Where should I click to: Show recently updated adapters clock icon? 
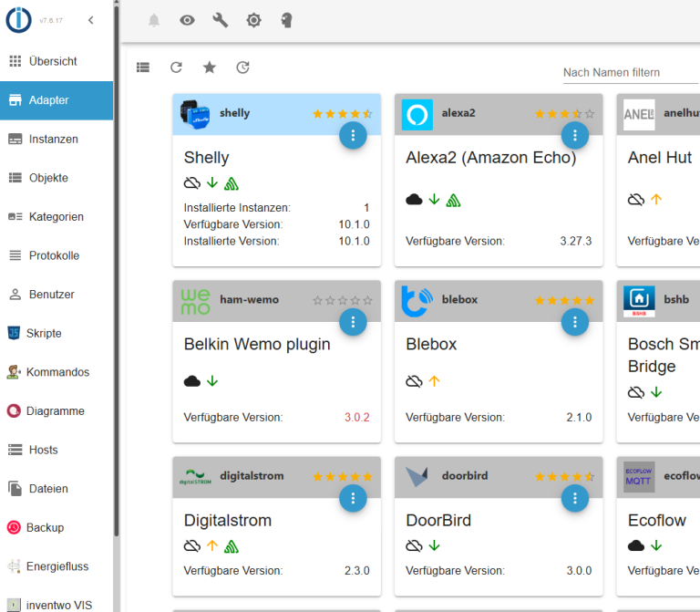click(242, 67)
